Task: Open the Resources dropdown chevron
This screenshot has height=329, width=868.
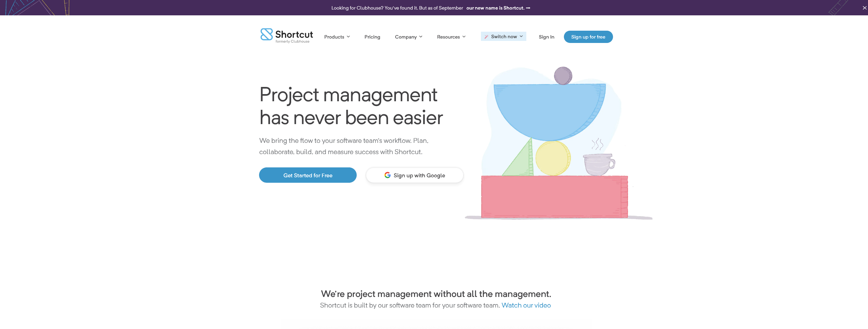Action: tap(464, 37)
